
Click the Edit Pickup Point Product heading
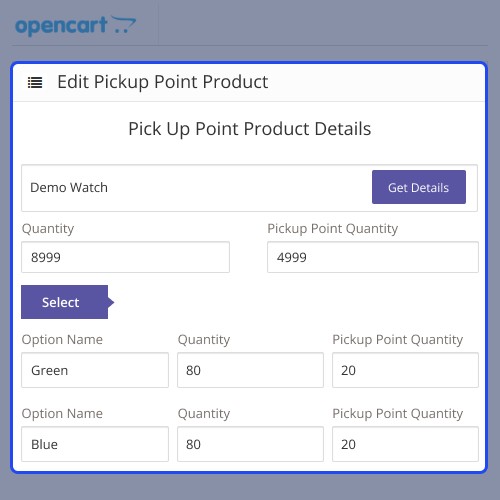coord(163,82)
